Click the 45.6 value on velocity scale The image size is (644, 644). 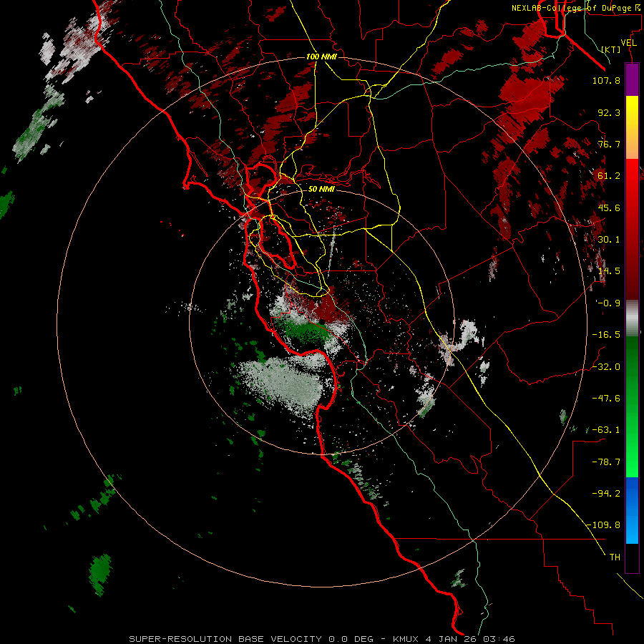pos(609,208)
